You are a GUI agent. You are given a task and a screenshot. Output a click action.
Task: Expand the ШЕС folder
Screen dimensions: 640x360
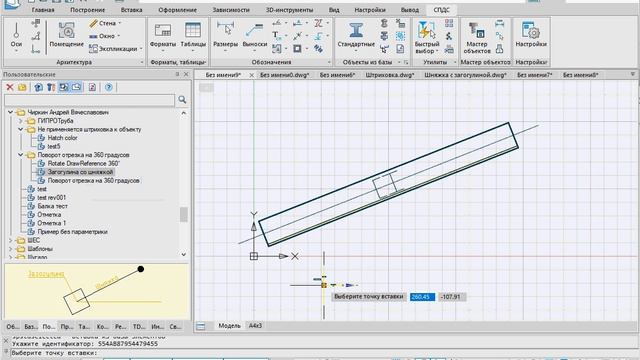(x=11, y=240)
